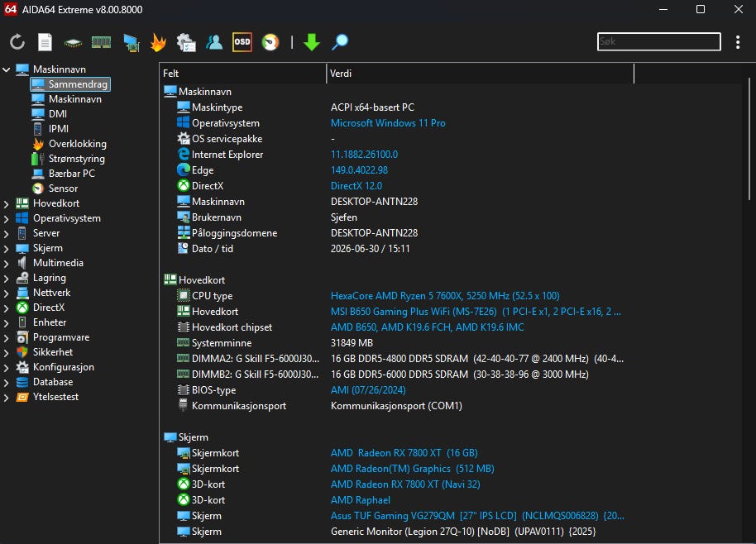Select Sammendrag in the tree

coord(70,84)
